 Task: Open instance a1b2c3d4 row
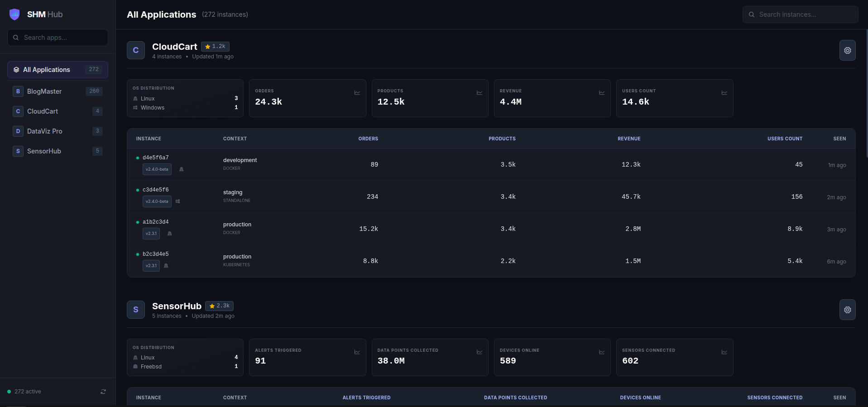point(155,222)
